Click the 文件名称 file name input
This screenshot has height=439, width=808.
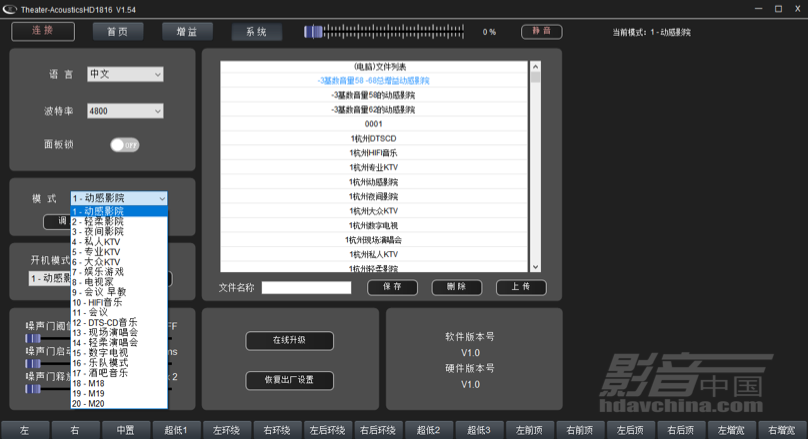pyautogui.click(x=306, y=288)
